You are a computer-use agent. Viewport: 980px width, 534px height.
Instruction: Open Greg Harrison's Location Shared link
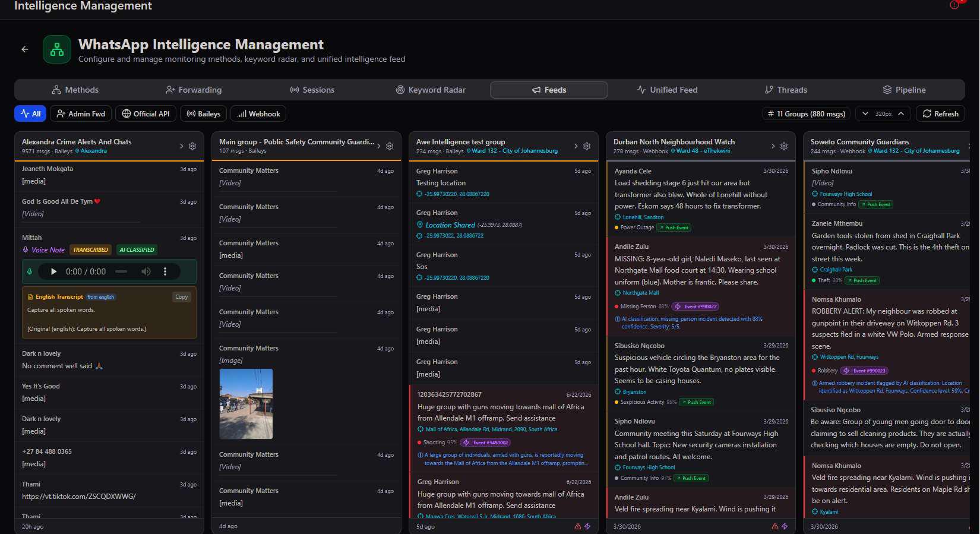pyautogui.click(x=450, y=225)
